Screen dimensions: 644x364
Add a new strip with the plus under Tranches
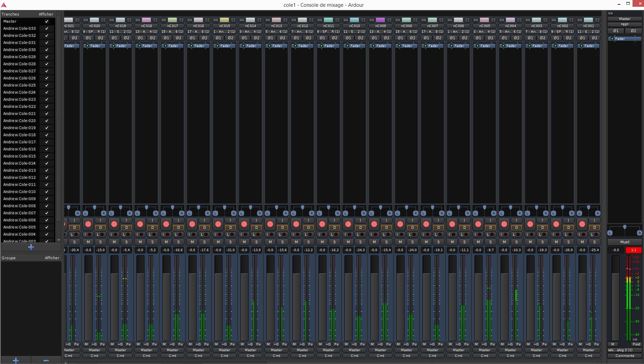click(31, 247)
